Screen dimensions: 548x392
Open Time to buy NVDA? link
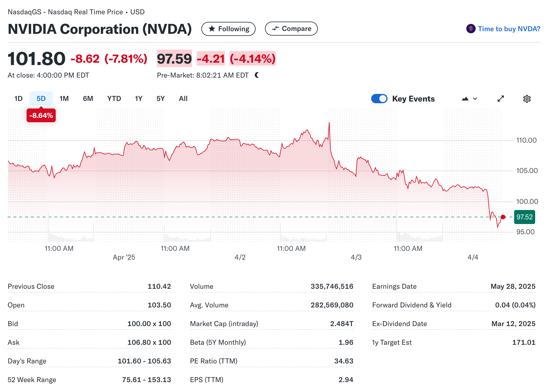tap(509, 29)
